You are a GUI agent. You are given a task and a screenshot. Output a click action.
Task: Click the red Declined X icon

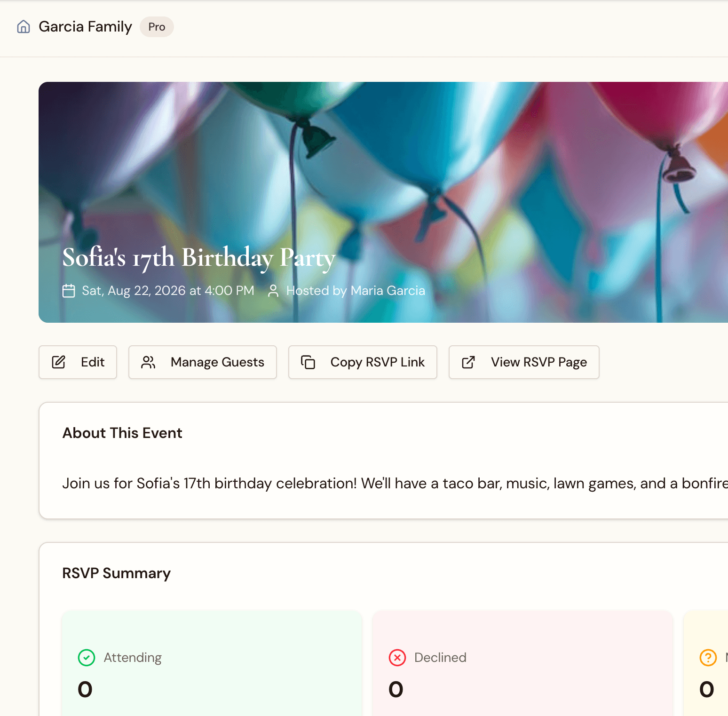(x=397, y=658)
